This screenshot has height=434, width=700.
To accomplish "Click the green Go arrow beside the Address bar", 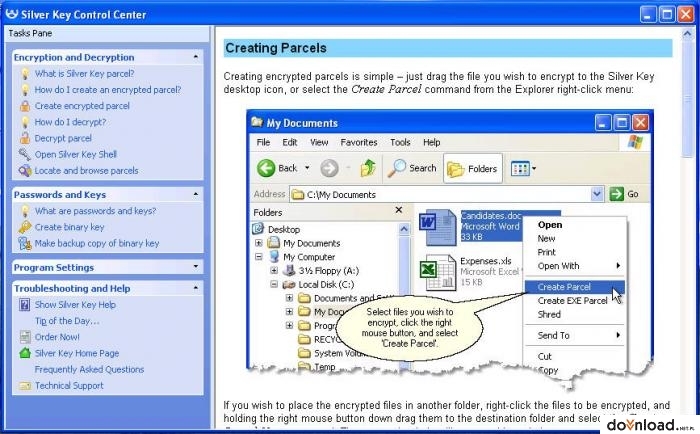I will pyautogui.click(x=617, y=194).
